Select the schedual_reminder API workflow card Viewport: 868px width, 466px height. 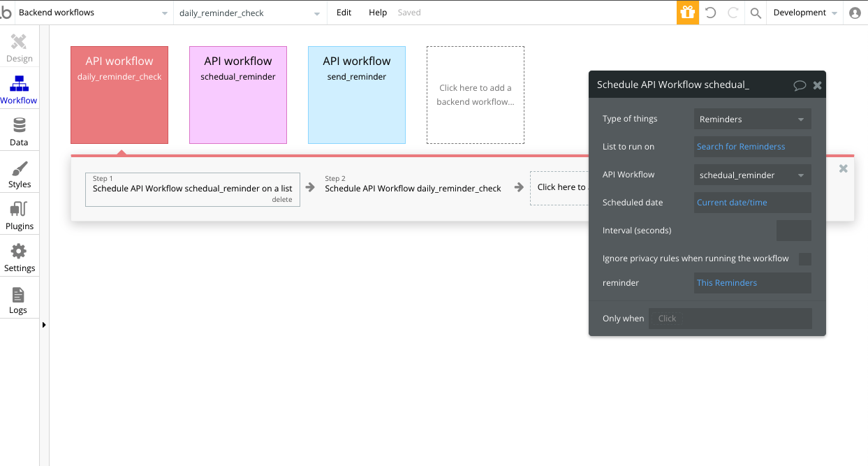(x=238, y=95)
